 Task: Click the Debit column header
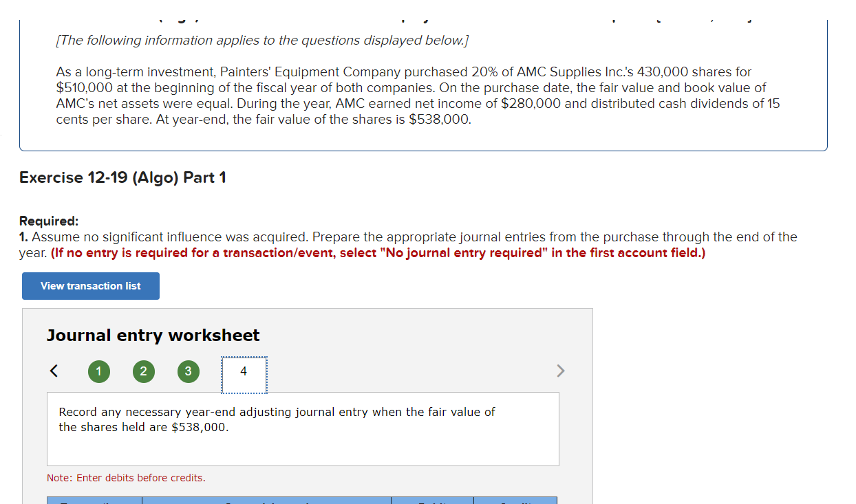(431, 502)
